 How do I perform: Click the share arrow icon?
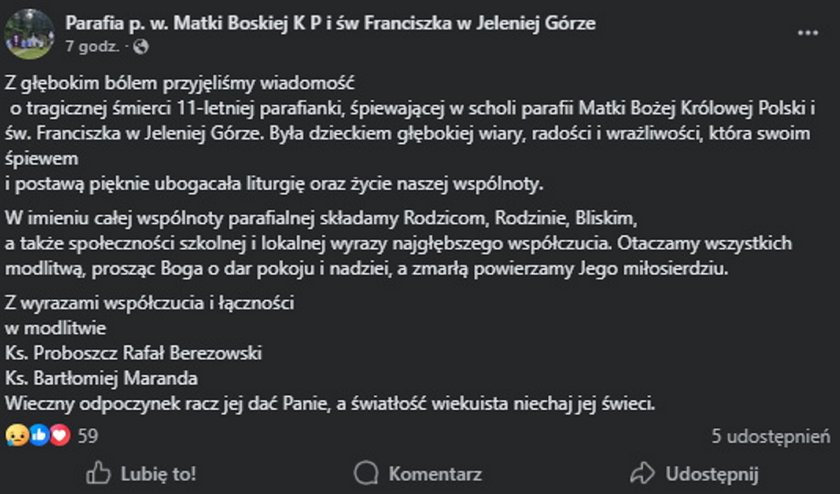coord(643,473)
